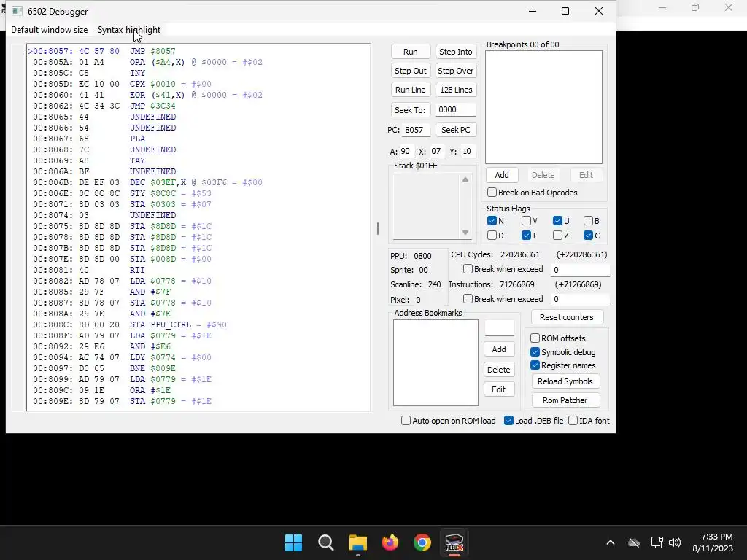Image resolution: width=747 pixels, height=560 pixels.
Task: Toggle the Z status flag
Action: click(561, 236)
